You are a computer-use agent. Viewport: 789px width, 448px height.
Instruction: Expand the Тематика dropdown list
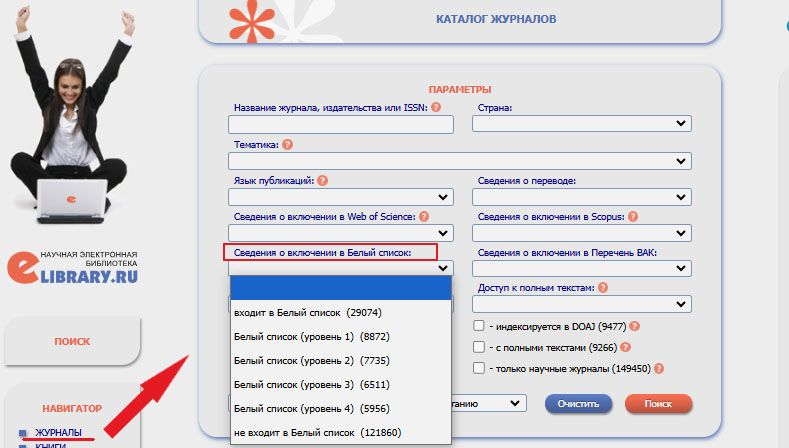459,160
